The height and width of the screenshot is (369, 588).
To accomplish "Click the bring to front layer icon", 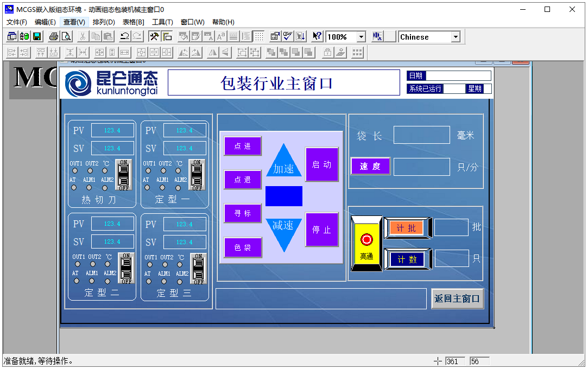I will [x=271, y=53].
